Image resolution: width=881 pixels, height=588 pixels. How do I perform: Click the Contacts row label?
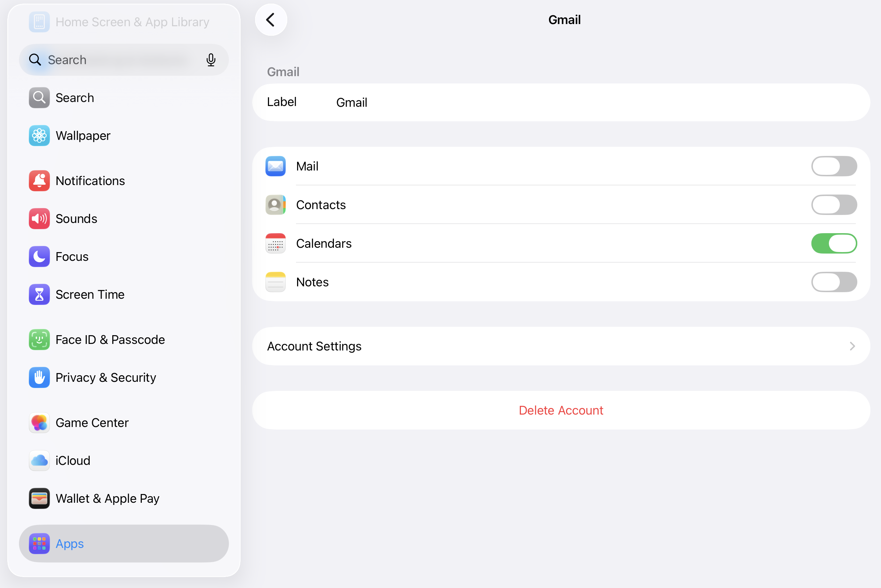coord(321,205)
